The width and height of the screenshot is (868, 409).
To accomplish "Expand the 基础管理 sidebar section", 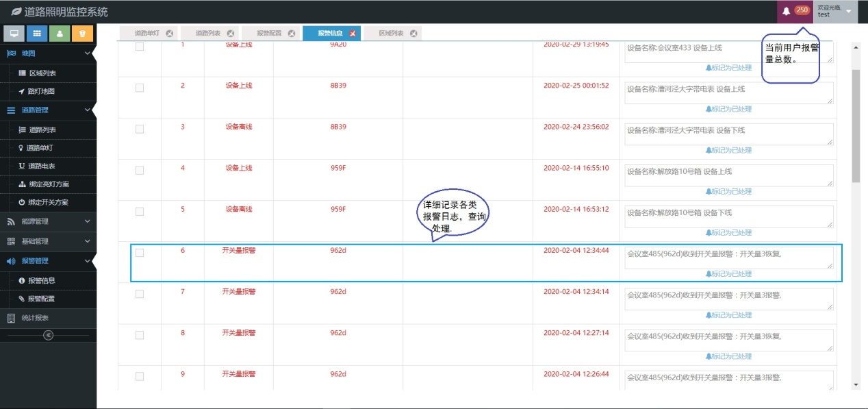I will tap(48, 241).
